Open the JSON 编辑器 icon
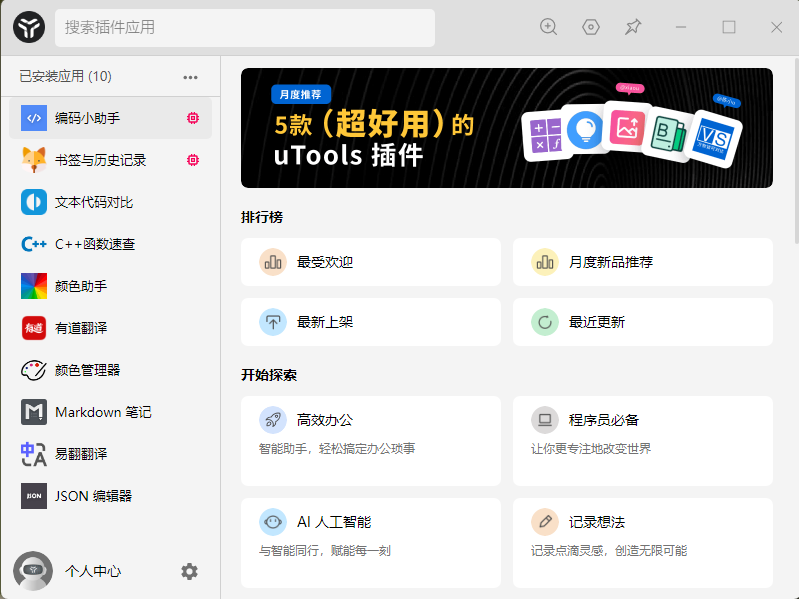The width and height of the screenshot is (799, 599). 34,496
